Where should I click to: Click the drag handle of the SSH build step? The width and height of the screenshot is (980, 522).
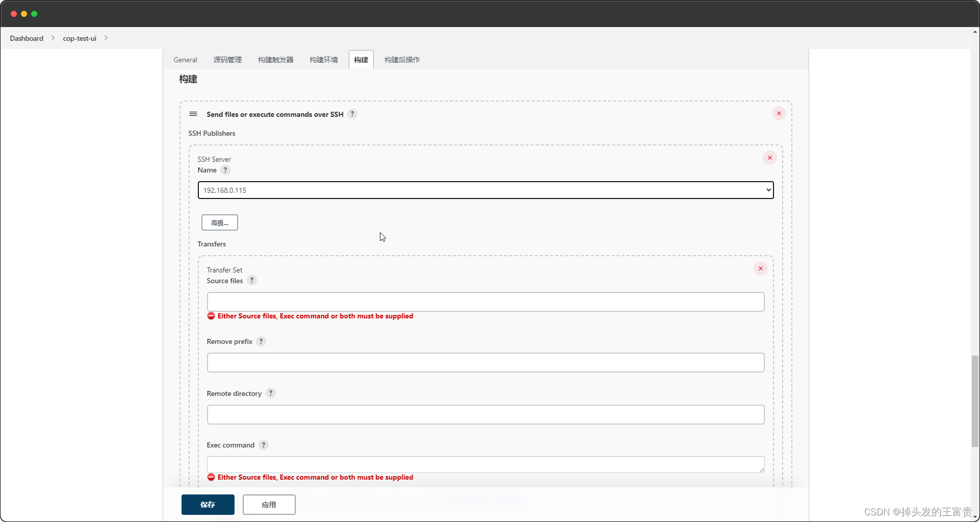point(193,114)
